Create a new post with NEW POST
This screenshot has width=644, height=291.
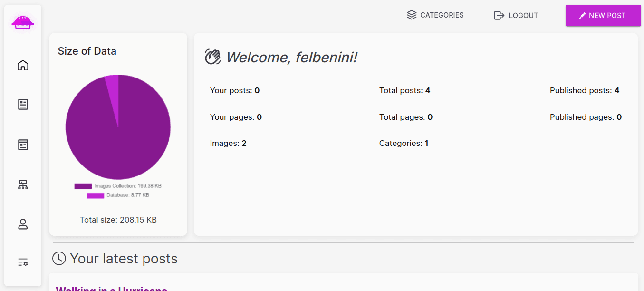pyautogui.click(x=603, y=15)
